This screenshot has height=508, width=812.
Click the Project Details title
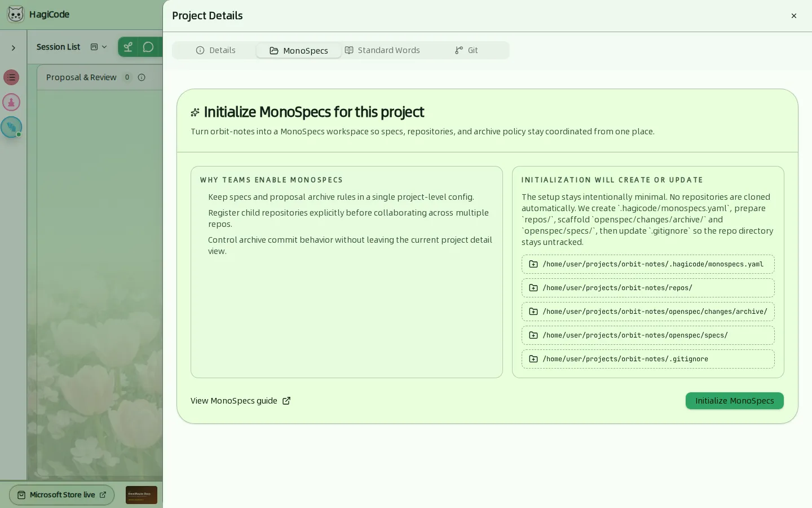click(208, 16)
